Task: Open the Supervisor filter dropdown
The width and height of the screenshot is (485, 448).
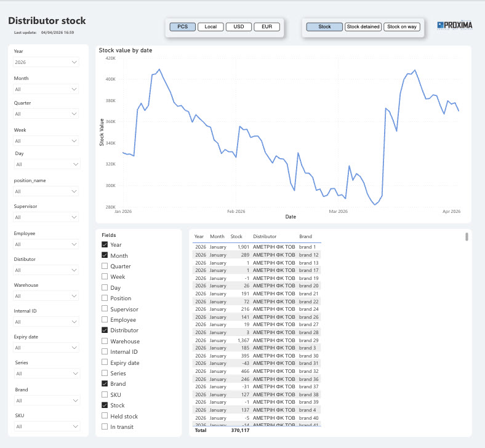Action: click(46, 217)
